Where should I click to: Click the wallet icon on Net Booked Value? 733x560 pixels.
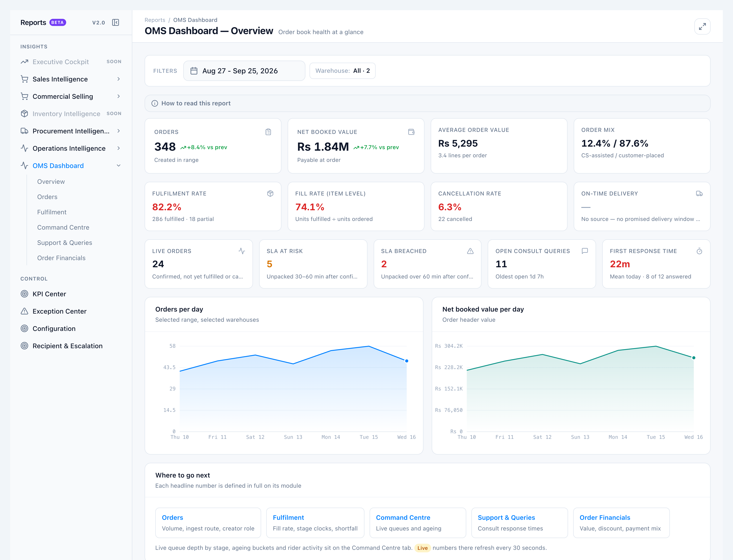coord(411,132)
